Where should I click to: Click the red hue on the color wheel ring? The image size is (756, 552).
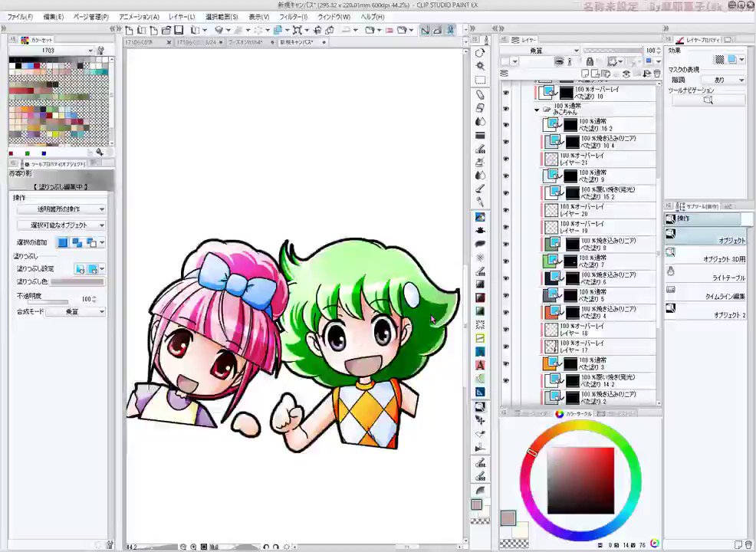(x=532, y=452)
